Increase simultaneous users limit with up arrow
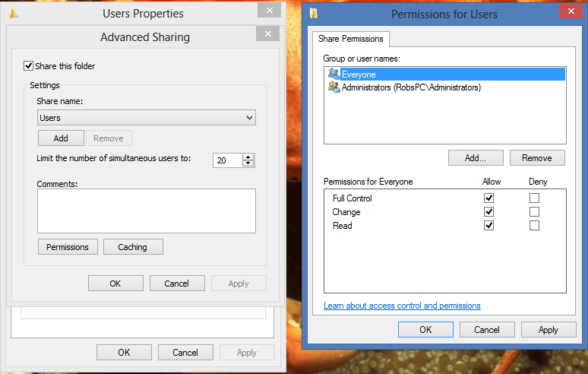Screen dimensions: 588x374 [x=248, y=157]
